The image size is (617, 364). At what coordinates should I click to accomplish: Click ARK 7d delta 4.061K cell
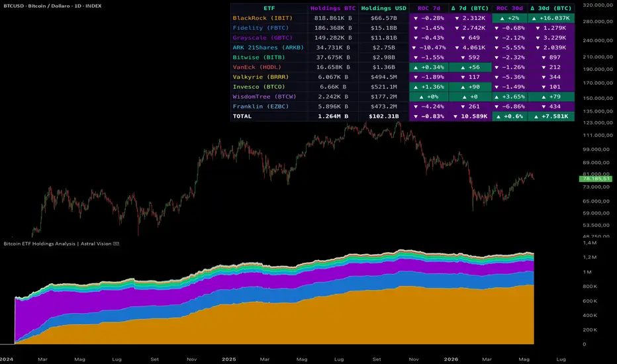tap(470, 48)
